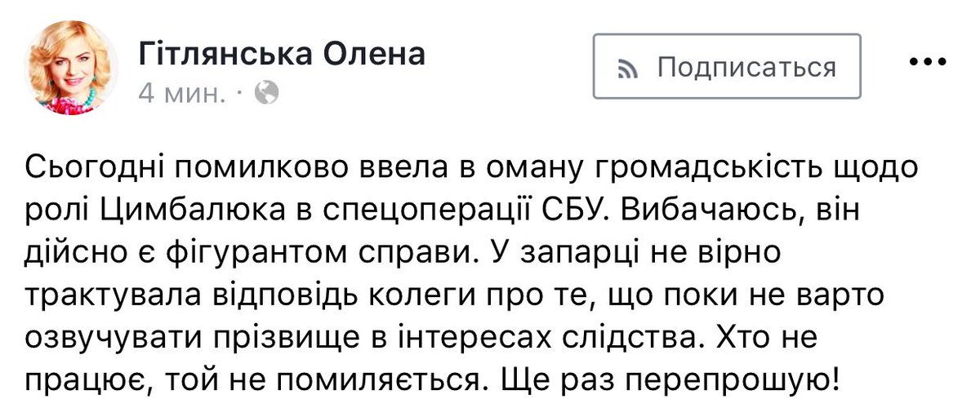Image resolution: width=980 pixels, height=417 pixels.
Task: Open the three-dots post options menu
Action: point(928,65)
